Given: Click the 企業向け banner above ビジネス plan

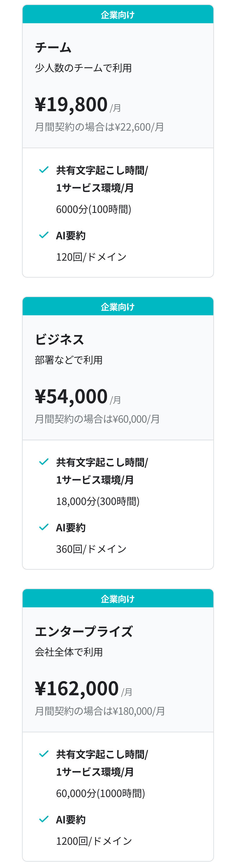Looking at the screenshot, I should pyautogui.click(x=118, y=307).
